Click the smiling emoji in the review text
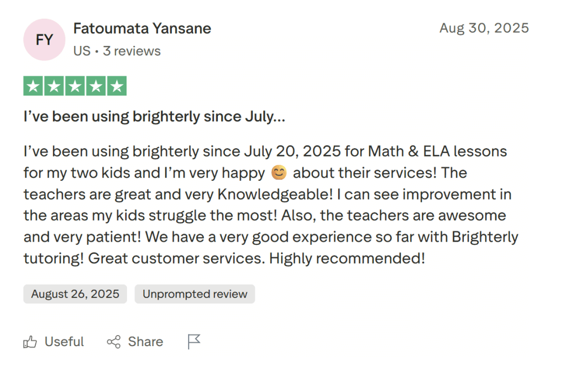The height and width of the screenshot is (392, 566). 279,173
